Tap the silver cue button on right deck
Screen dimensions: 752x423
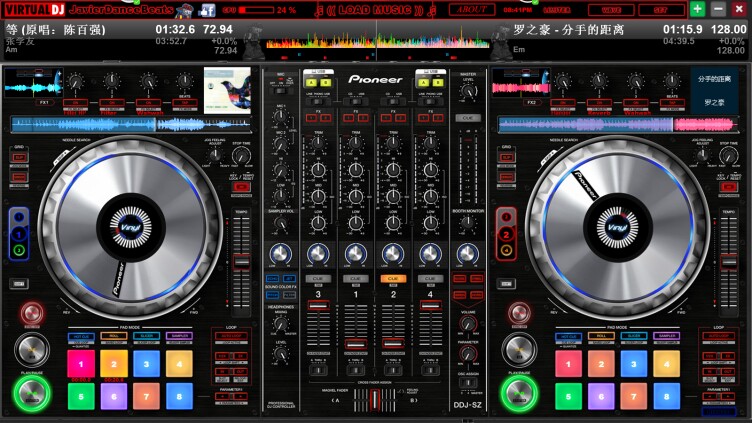click(x=519, y=350)
